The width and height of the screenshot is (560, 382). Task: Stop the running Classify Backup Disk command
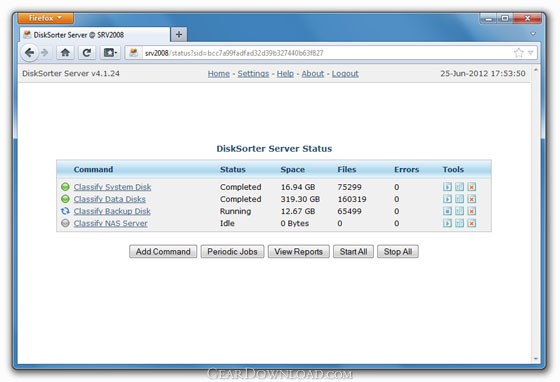447,211
